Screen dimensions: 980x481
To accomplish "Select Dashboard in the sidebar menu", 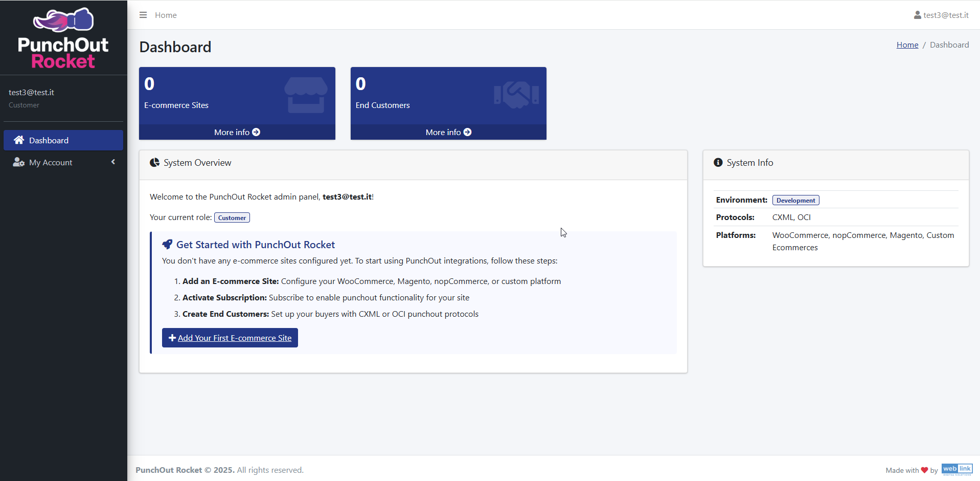I will click(49, 140).
